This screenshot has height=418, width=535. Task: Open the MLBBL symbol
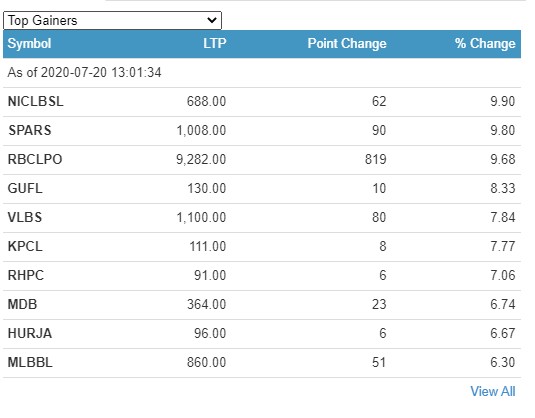[30, 362]
